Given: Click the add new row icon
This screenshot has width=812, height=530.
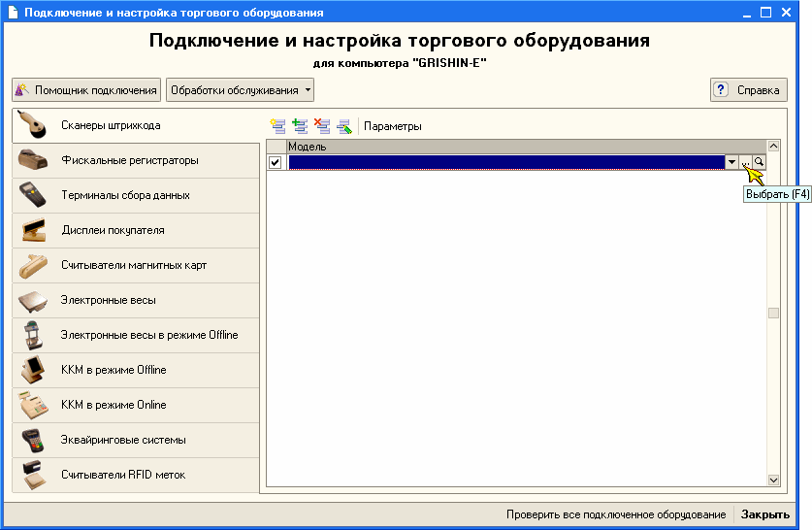Looking at the screenshot, I should point(278,126).
